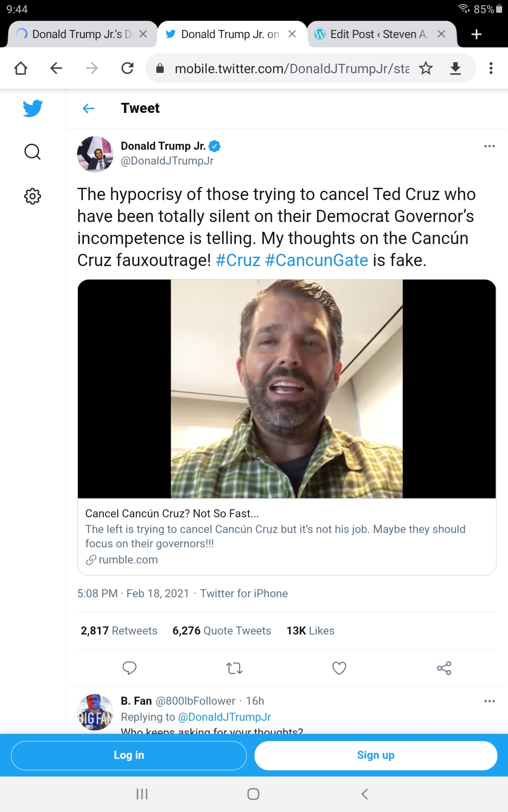Open the Twitter search icon in sidebar
This screenshot has width=508, height=812.
pyautogui.click(x=33, y=151)
